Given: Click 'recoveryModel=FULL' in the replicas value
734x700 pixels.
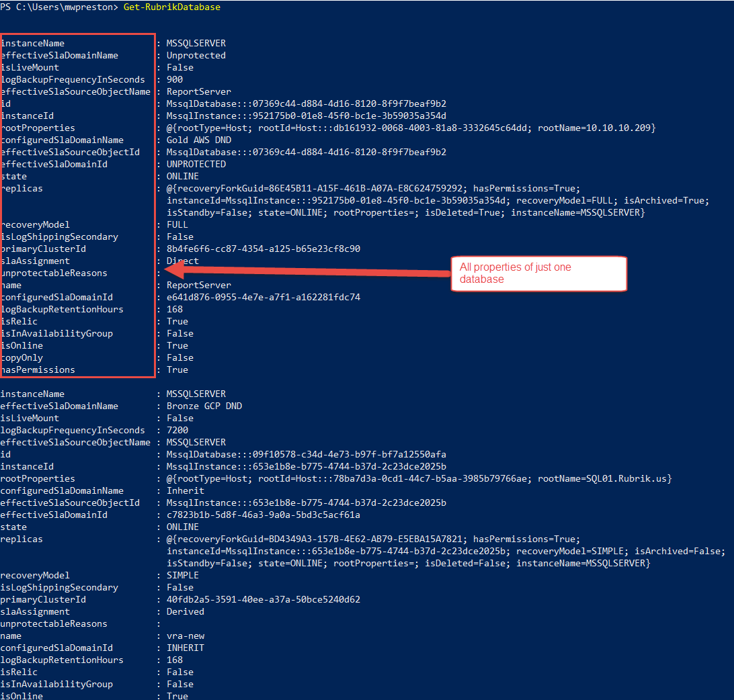Looking at the screenshot, I should point(567,201).
